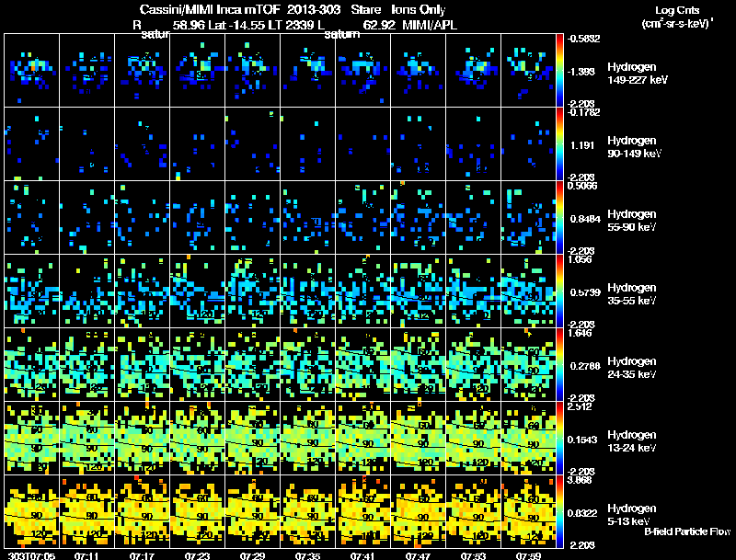Click the 'Stare' text in the title
The width and height of the screenshot is (736, 560).
[x=365, y=9]
